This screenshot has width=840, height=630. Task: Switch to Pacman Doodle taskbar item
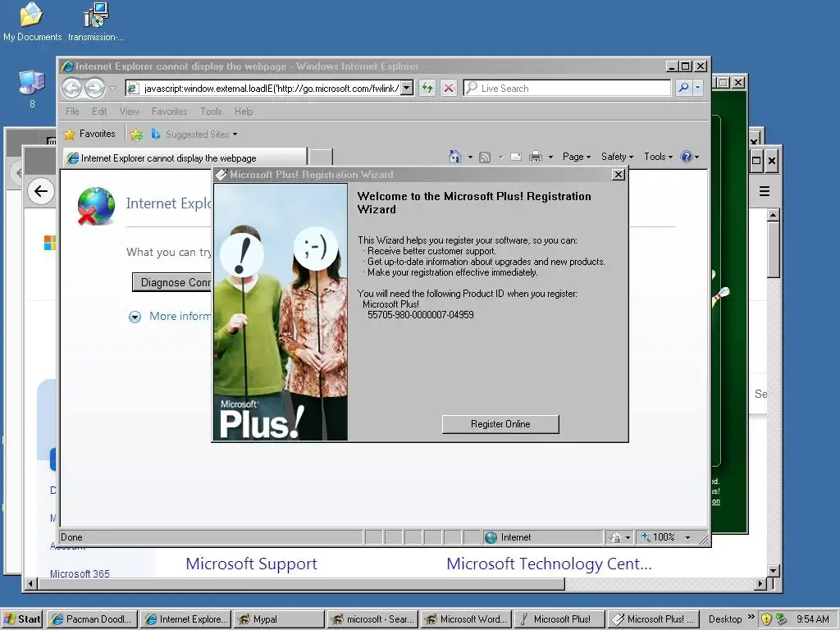pyautogui.click(x=92, y=619)
